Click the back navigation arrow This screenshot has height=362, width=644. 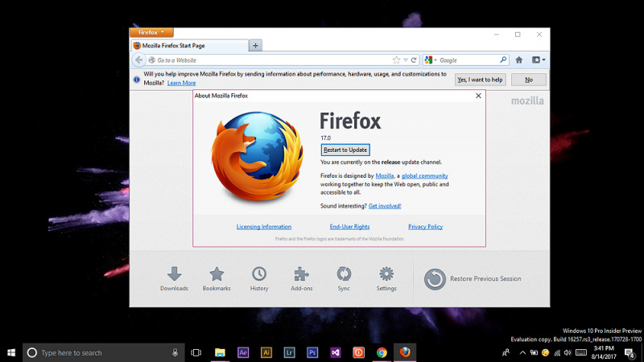click(138, 60)
